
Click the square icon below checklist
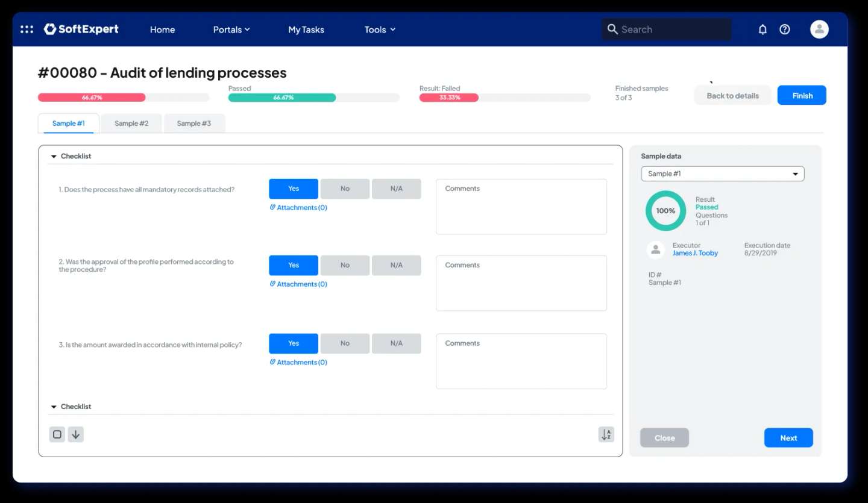57,434
